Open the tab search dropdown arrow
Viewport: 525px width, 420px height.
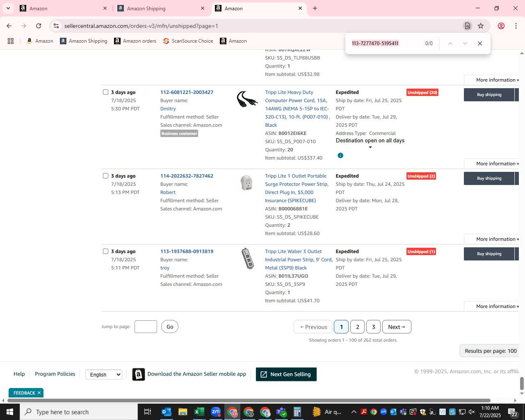8,8
